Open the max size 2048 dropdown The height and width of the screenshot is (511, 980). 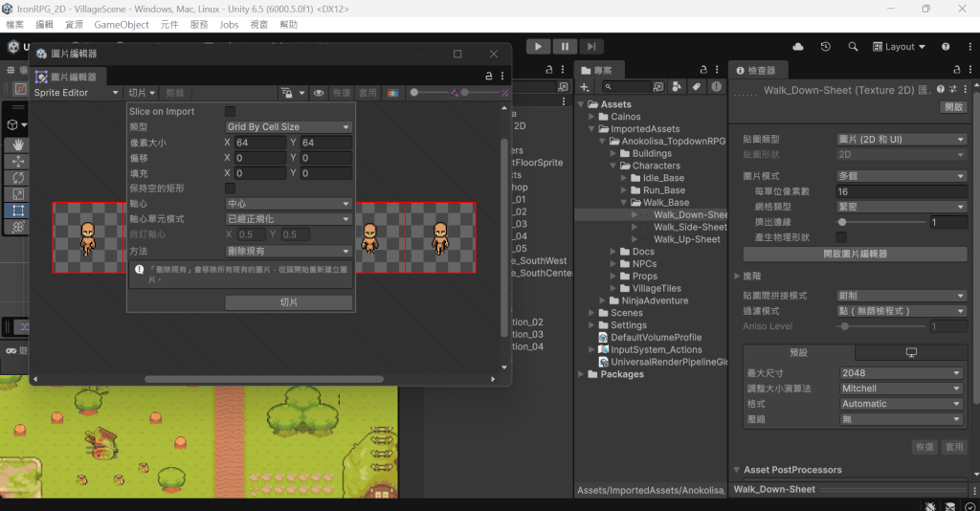coord(901,373)
